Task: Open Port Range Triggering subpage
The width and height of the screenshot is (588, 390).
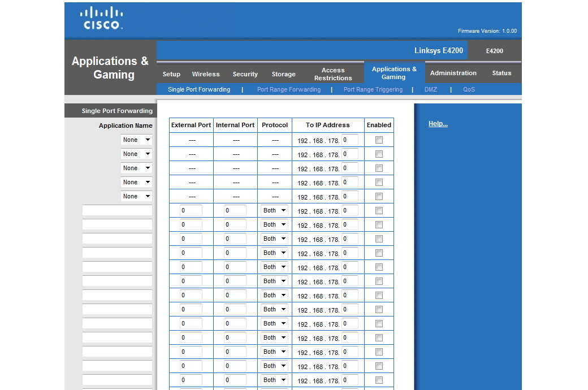Action: click(373, 89)
